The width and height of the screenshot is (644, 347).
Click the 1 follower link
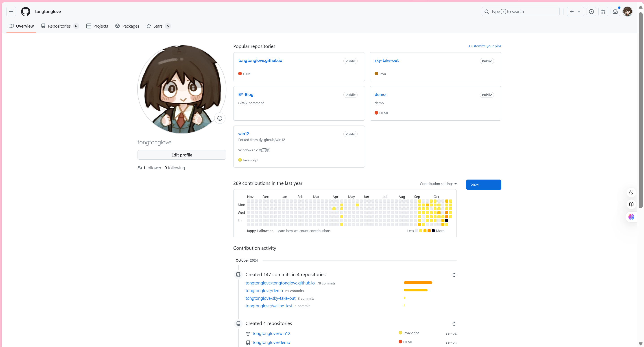coord(152,168)
